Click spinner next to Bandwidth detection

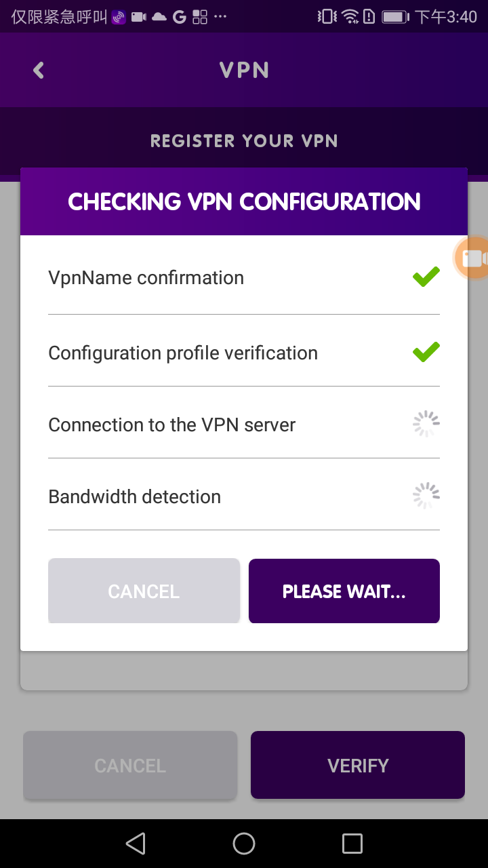pyautogui.click(x=426, y=496)
